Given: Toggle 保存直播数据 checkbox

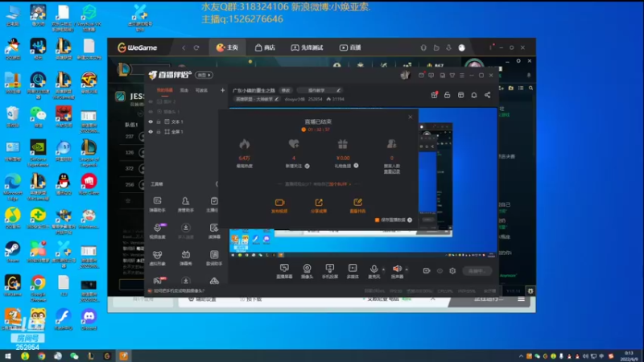Looking at the screenshot, I should (377, 220).
